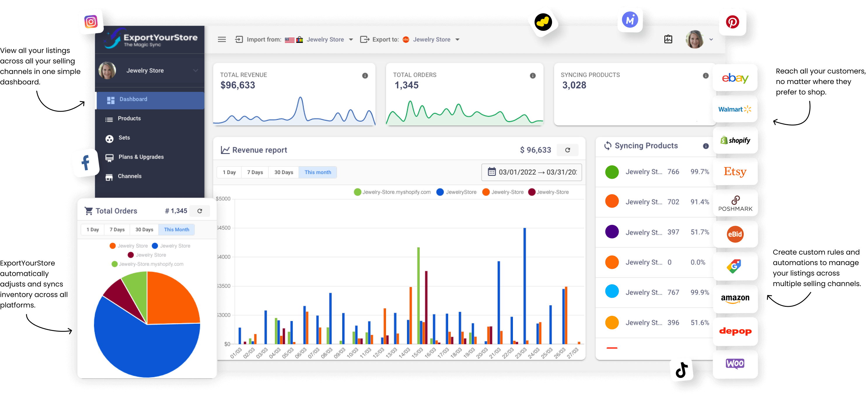Click the hamburger menu icon
Image resolution: width=868 pixels, height=396 pixels.
[222, 39]
